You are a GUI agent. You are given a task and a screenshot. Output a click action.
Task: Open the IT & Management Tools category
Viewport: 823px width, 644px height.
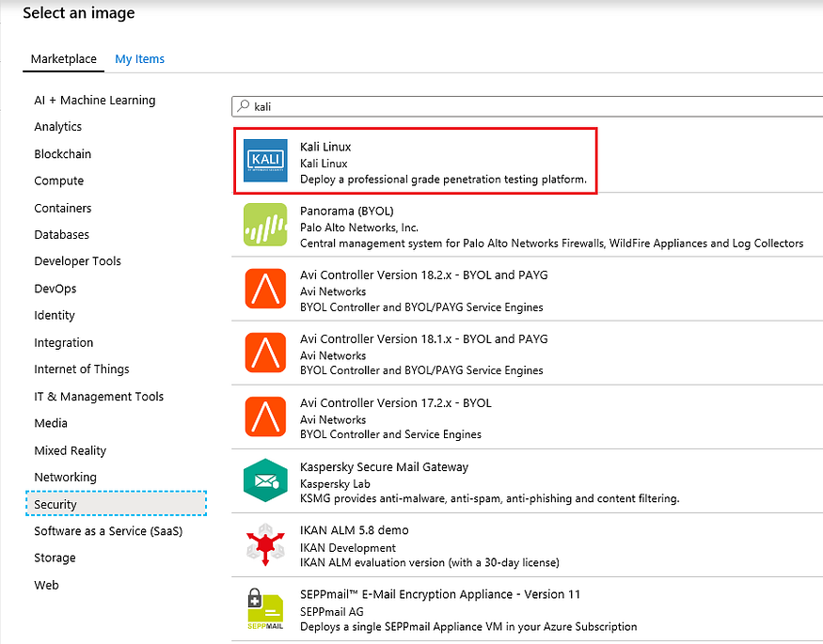[x=99, y=396]
